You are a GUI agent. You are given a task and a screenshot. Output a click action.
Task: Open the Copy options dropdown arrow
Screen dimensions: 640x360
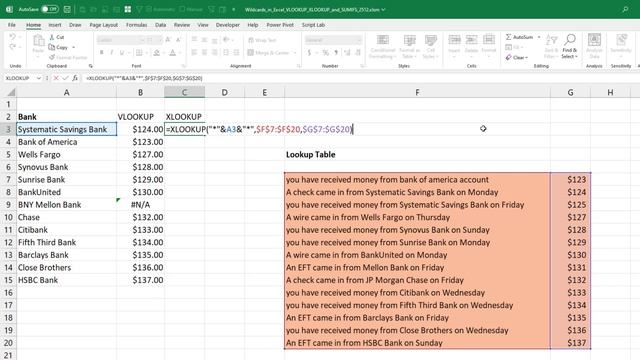tap(73, 47)
